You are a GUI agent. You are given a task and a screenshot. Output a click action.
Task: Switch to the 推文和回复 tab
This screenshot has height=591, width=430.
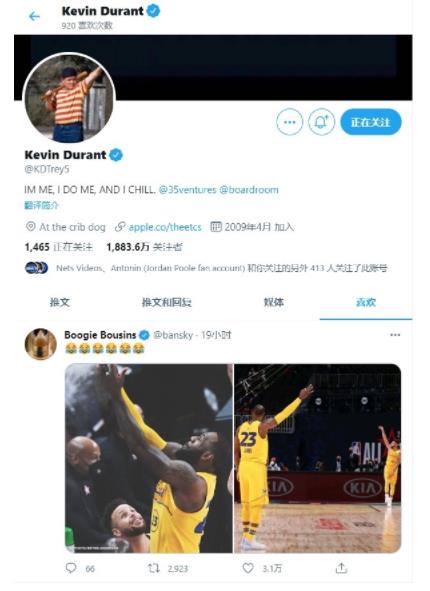point(167,302)
